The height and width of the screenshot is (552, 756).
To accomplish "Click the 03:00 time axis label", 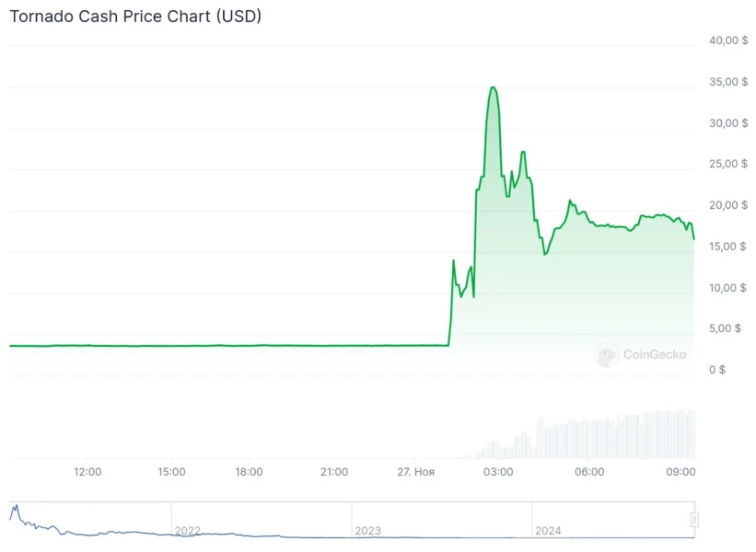I will click(x=499, y=472).
